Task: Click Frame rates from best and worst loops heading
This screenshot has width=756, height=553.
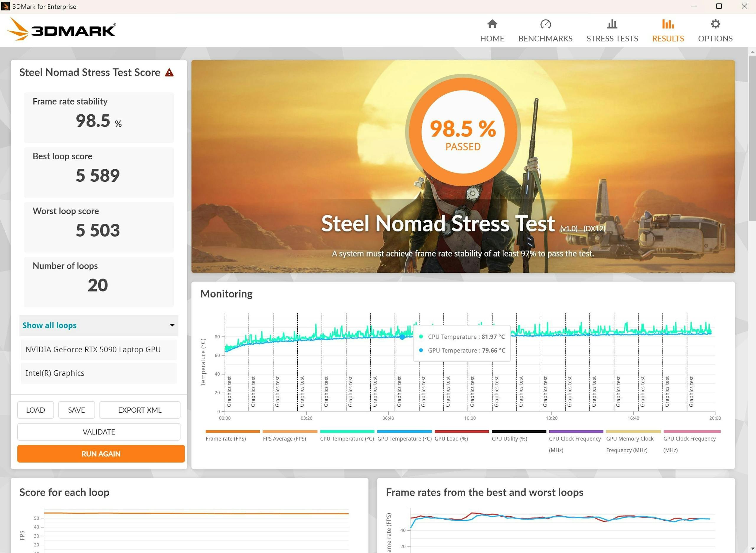Action: click(x=485, y=492)
